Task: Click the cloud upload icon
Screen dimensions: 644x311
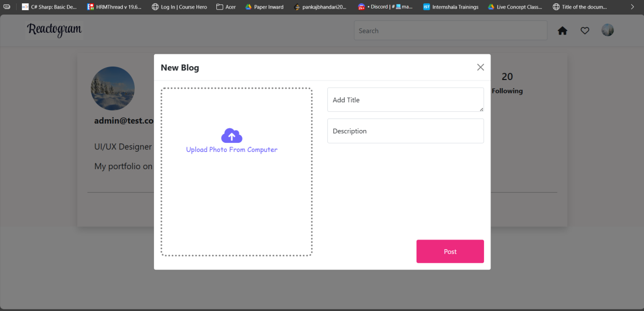Action: click(232, 135)
